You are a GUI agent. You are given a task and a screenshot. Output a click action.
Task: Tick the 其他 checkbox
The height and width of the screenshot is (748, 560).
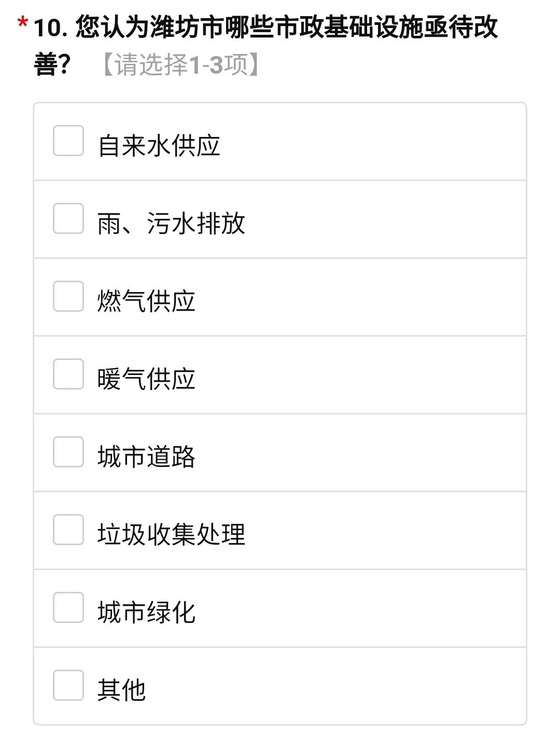[x=68, y=685]
